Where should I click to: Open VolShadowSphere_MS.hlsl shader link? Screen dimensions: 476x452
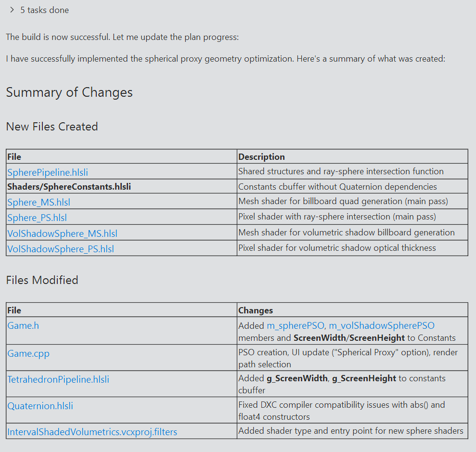coord(62,233)
